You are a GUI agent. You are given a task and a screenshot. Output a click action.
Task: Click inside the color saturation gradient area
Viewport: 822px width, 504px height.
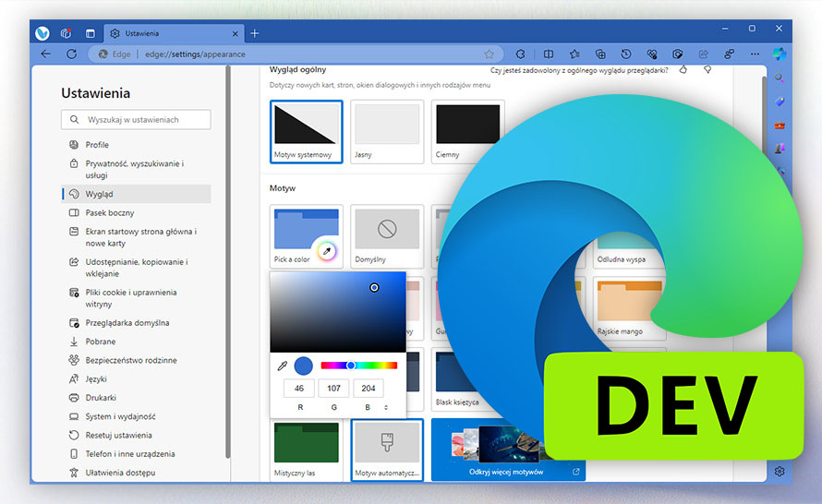click(338, 312)
